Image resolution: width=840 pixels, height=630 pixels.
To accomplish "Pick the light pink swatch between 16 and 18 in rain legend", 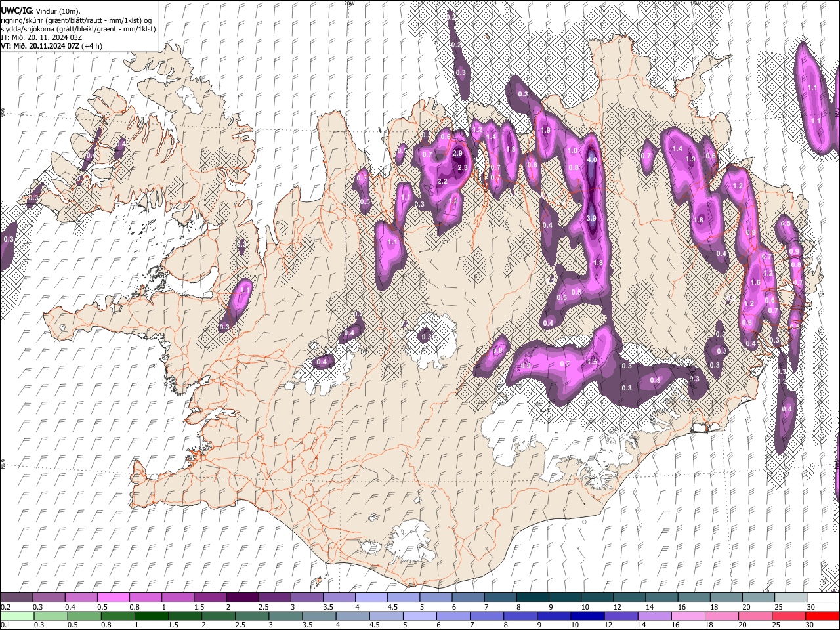I will tap(687, 616).
